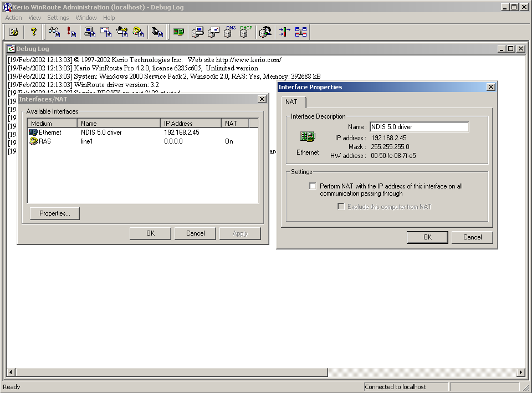This screenshot has height=393, width=532.
Task: Click the Medium column header
Action: pos(53,124)
